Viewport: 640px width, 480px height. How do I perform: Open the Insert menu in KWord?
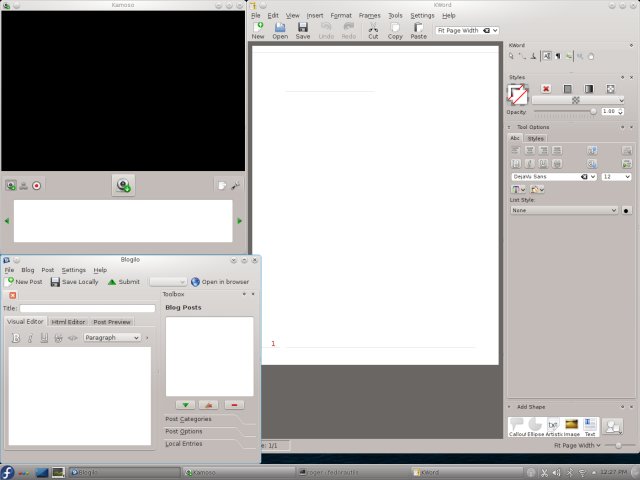pos(315,16)
